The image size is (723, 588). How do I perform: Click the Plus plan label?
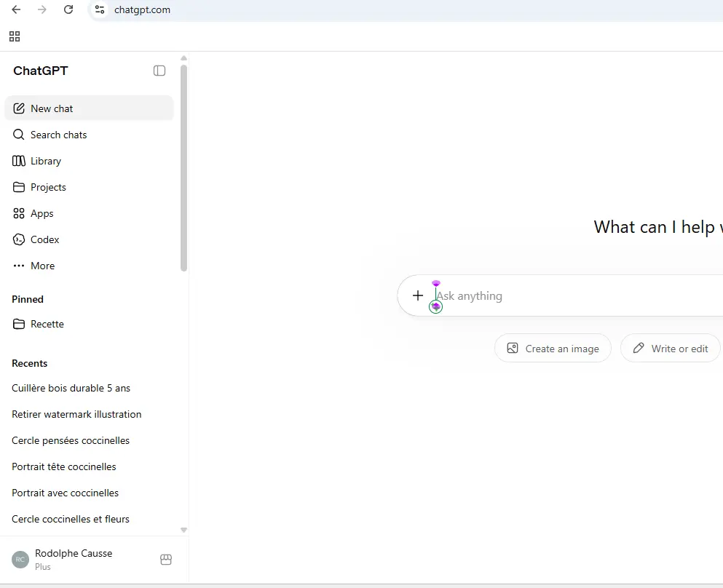43,567
